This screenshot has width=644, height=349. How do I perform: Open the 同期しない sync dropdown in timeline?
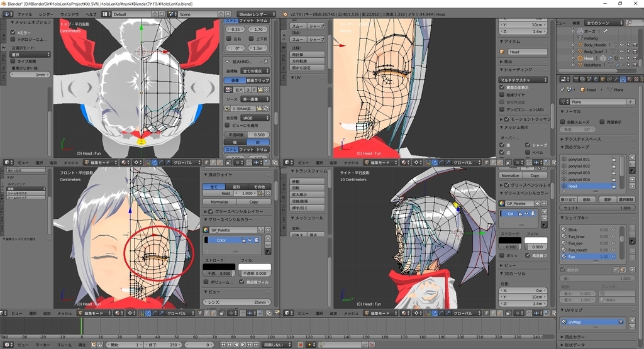tap(276, 345)
